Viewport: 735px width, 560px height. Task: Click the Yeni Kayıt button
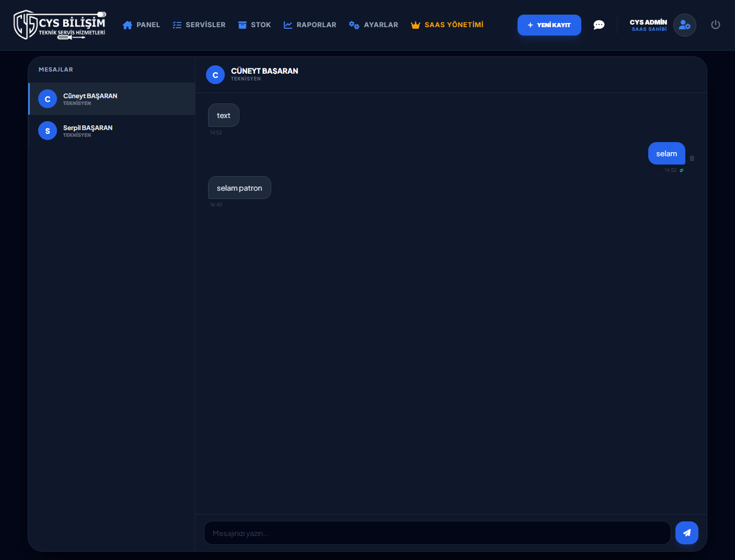(x=549, y=25)
